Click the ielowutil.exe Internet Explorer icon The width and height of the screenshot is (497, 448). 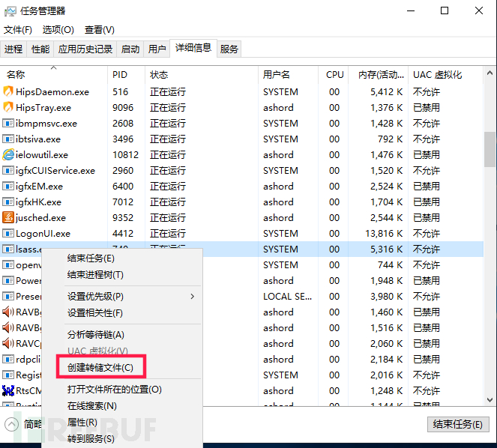(8, 154)
